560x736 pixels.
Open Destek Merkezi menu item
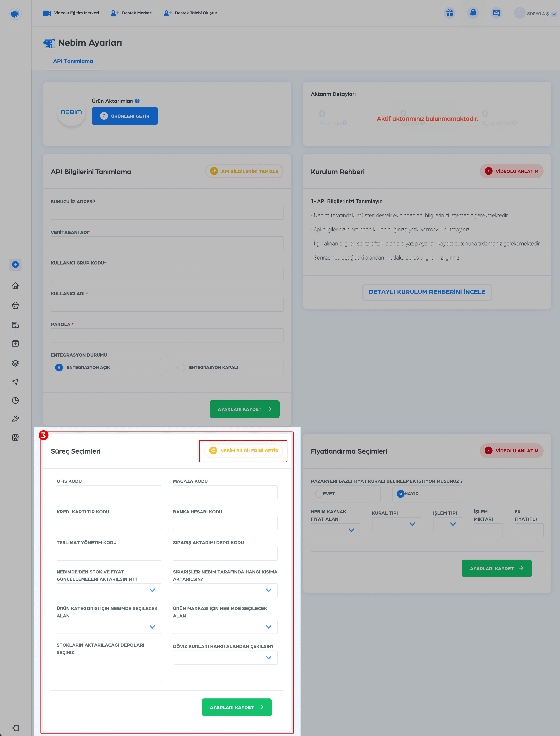pyautogui.click(x=132, y=13)
